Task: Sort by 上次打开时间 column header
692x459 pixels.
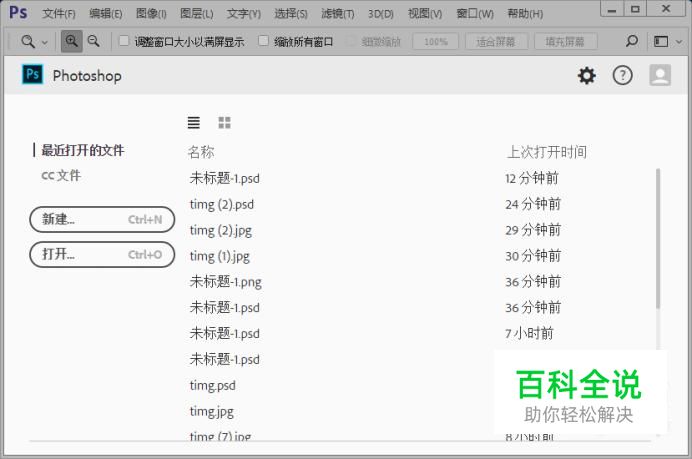Action: (547, 152)
